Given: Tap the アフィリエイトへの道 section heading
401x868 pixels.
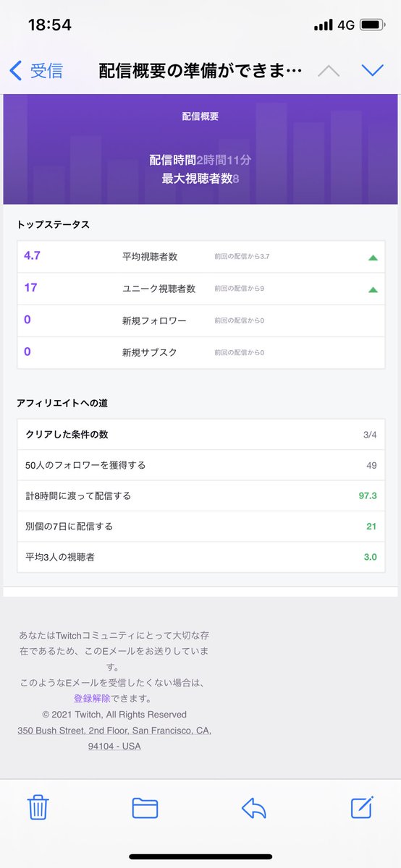Looking at the screenshot, I should point(62,402).
